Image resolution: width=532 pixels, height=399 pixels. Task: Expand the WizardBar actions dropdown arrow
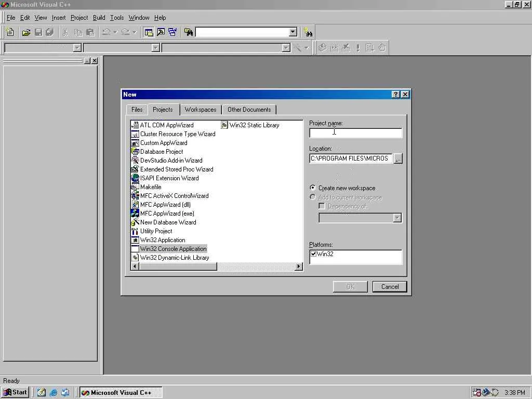(x=307, y=47)
